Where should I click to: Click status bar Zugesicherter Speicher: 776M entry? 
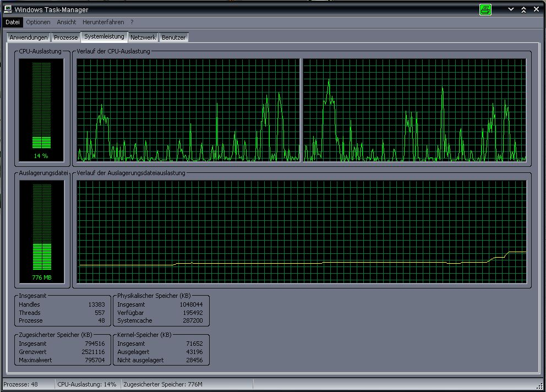187,384
